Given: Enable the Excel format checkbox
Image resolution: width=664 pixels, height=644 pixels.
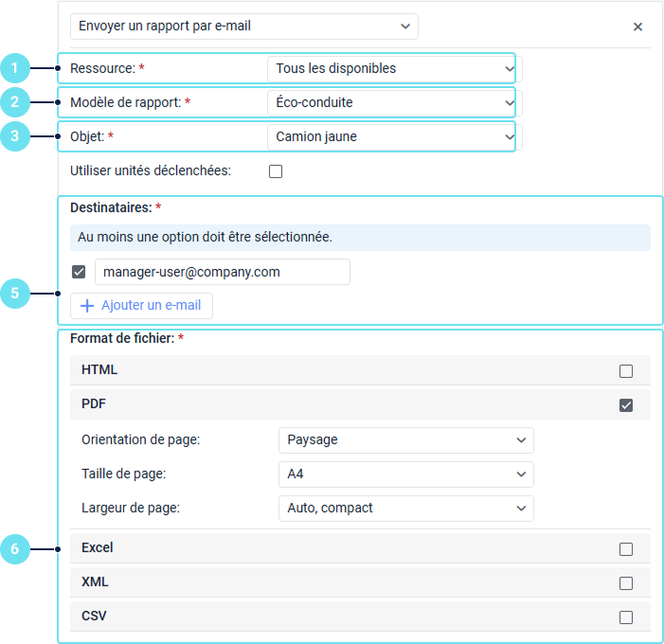Looking at the screenshot, I should click(625, 549).
